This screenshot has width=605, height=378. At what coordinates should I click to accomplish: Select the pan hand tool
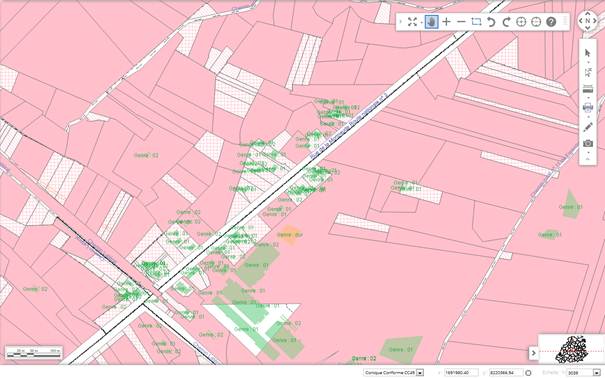coord(431,22)
